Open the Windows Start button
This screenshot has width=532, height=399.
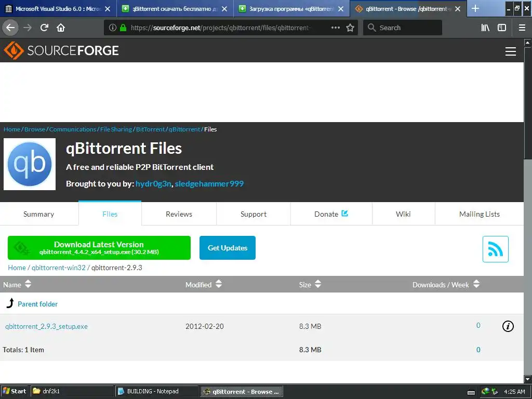pyautogui.click(x=15, y=391)
